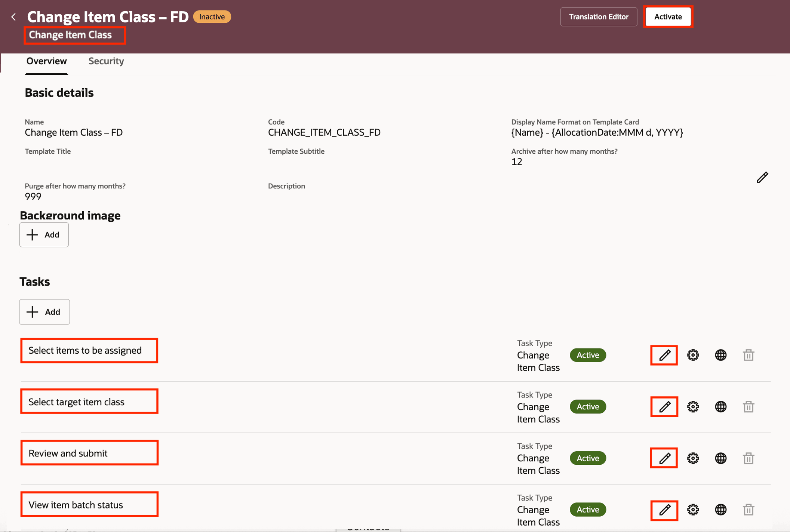Open gear settings for "View item batch status"
The image size is (790, 532).
point(693,509)
